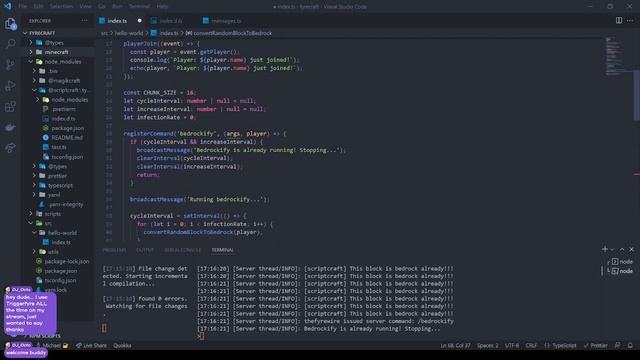Click Ln 68, Col 37 indicator
This screenshot has width=640, height=360.
pos(455,345)
